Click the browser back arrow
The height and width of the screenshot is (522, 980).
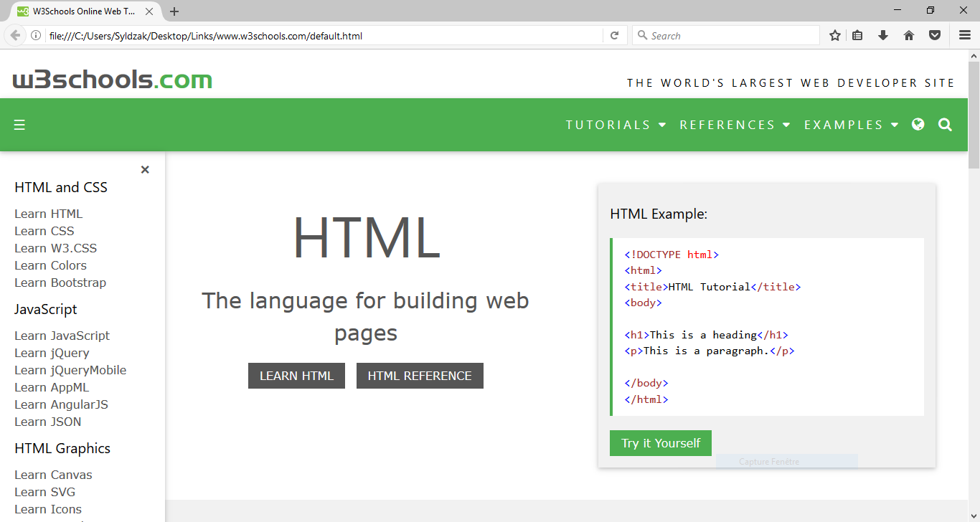click(x=15, y=35)
